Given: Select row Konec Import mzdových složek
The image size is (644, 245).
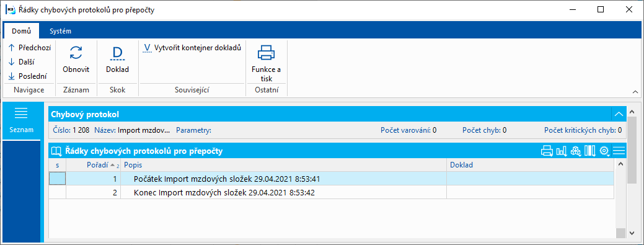Looking at the screenshot, I should coord(332,192).
